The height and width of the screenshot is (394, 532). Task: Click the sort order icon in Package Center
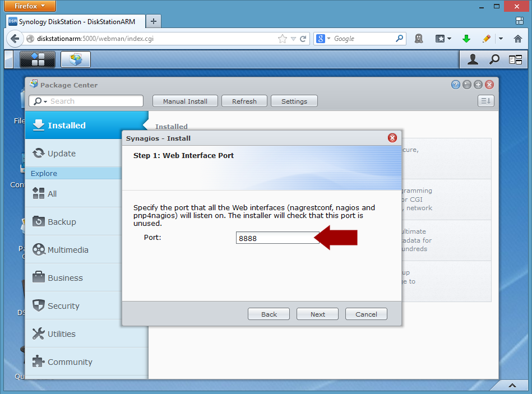(486, 101)
